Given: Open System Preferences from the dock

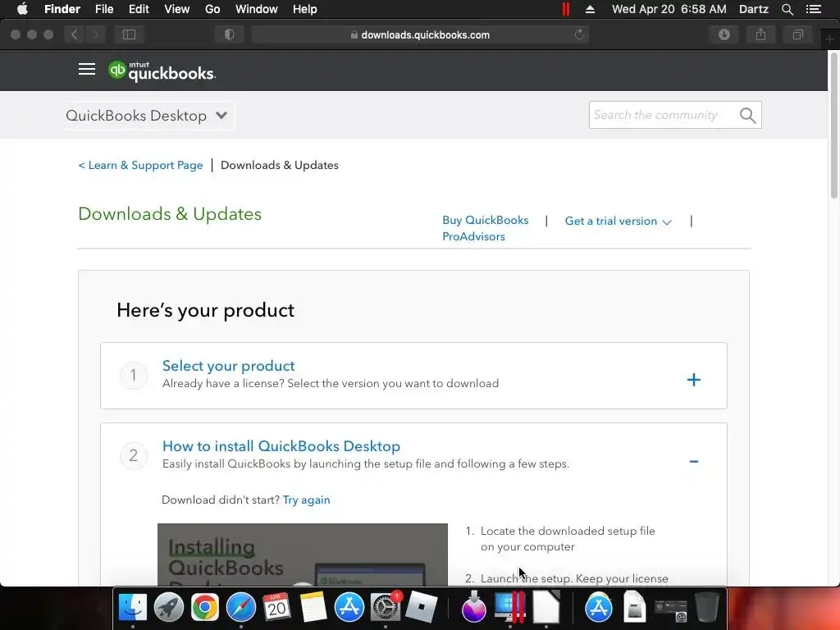Looking at the screenshot, I should point(386,607).
